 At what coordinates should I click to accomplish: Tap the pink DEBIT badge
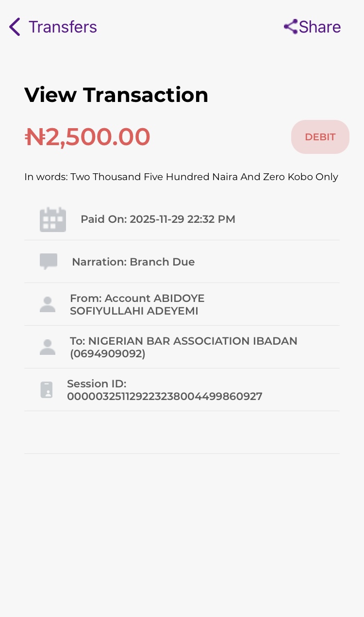coord(320,137)
